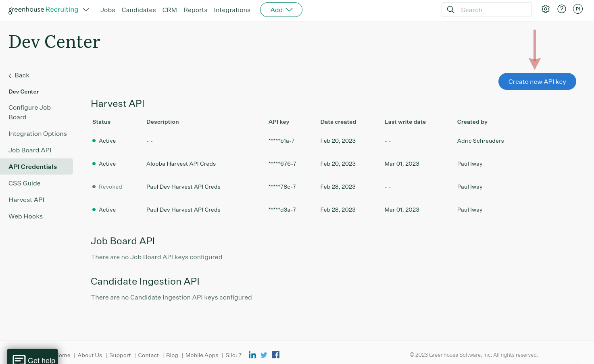Click the Harvest API section heading
Viewport: 594px width, 364px height.
pyautogui.click(x=118, y=104)
